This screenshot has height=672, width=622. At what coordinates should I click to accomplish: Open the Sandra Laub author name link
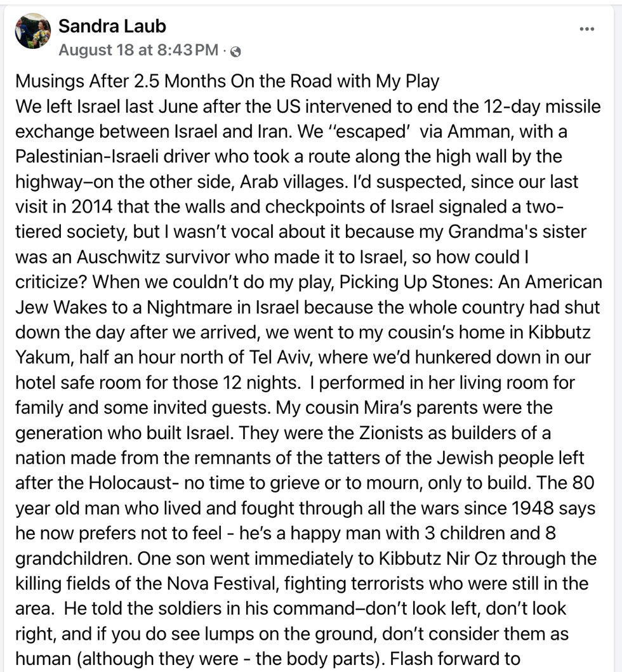[x=112, y=26]
